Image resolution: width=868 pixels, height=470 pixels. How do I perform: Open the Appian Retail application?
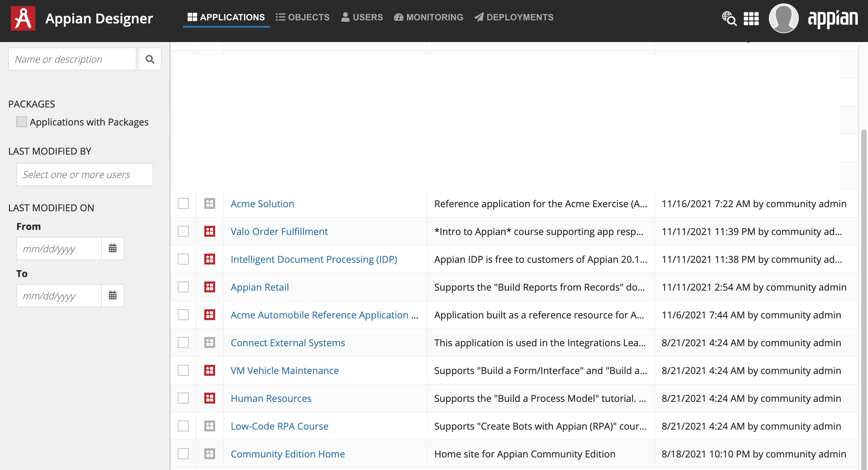(260, 287)
